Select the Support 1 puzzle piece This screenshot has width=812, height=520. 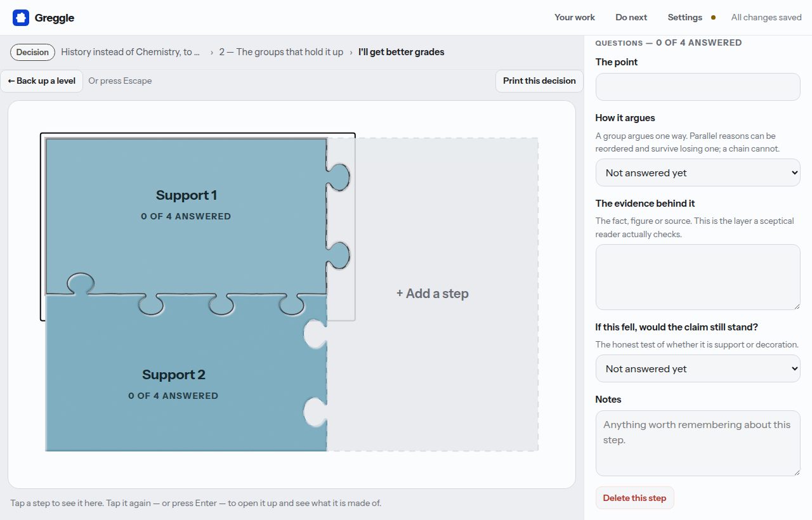pyautogui.click(x=185, y=204)
